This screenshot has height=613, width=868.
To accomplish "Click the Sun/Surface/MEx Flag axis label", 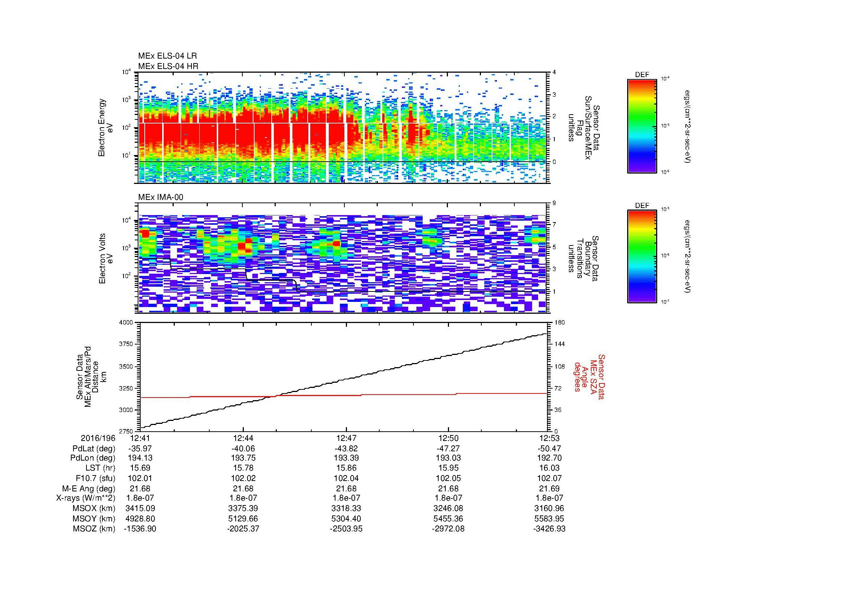I will [584, 127].
